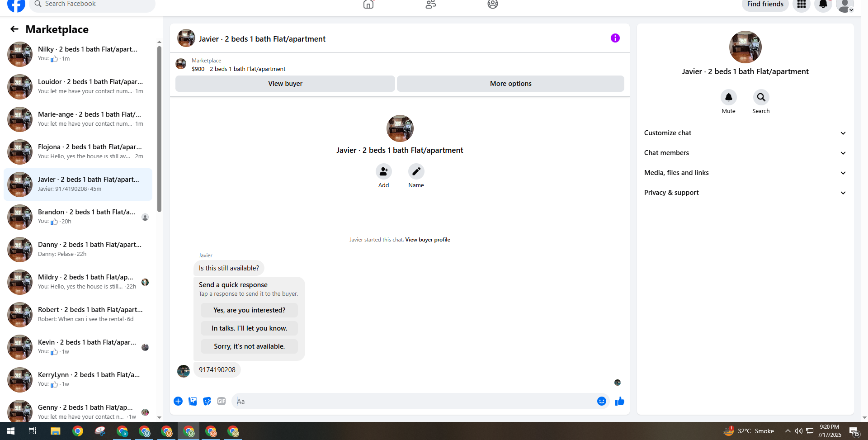Send quick reply "In talks. I'll let you know."

pyautogui.click(x=249, y=328)
